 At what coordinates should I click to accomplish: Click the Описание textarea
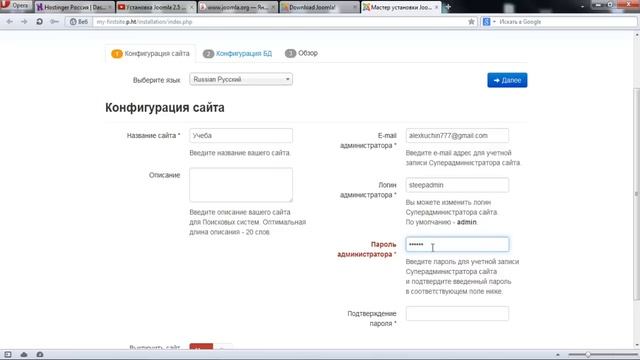[x=241, y=184]
